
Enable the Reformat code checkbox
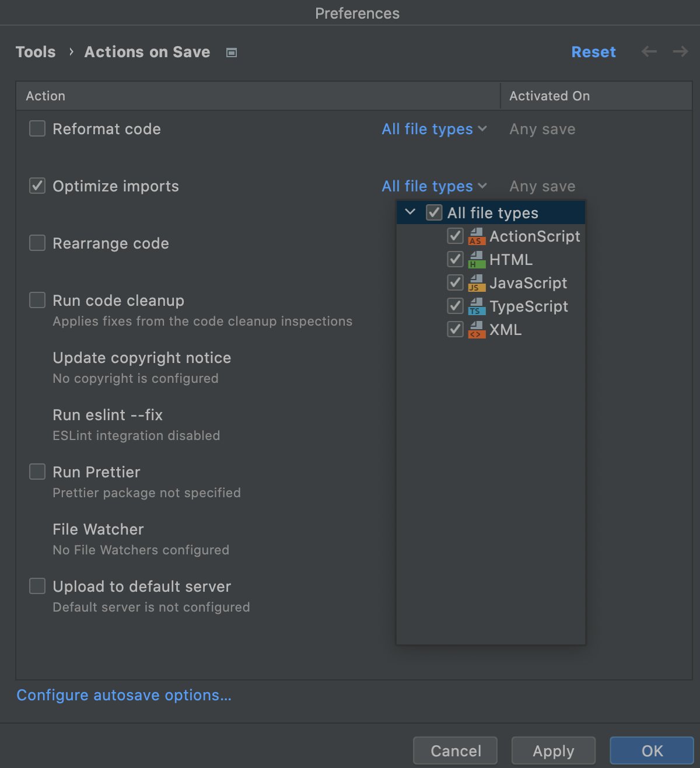click(37, 128)
